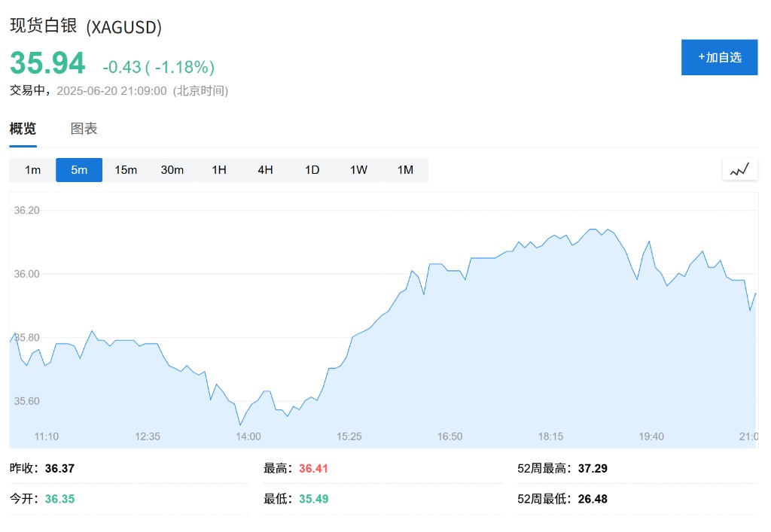View the 1W weekly chart
The image size is (771, 532).
click(358, 170)
